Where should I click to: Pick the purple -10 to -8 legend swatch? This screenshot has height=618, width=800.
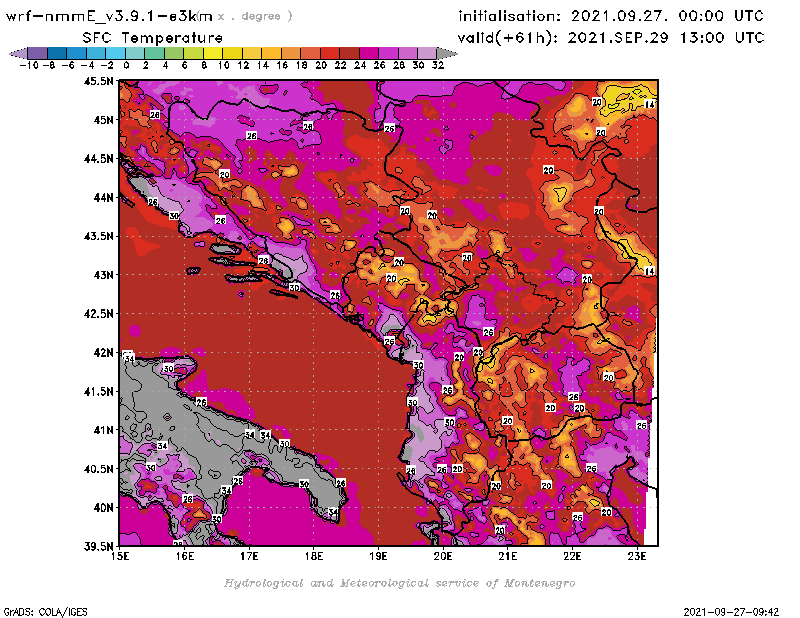pyautogui.click(x=38, y=53)
